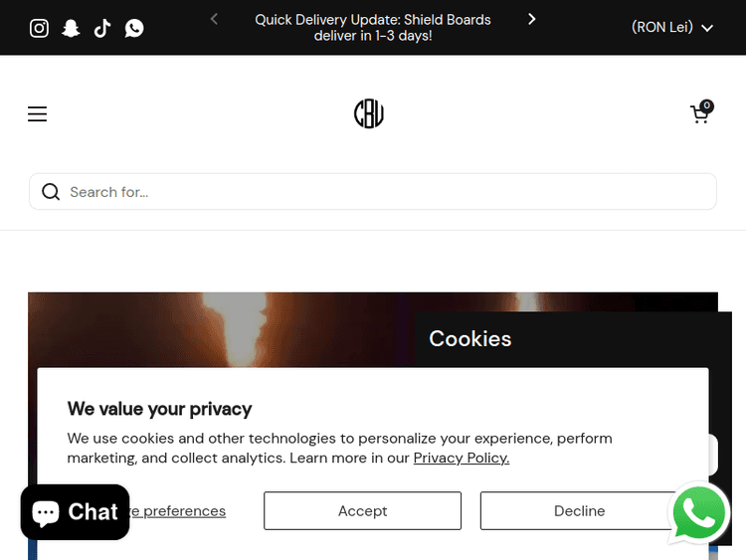
Task: Expand the RON Lei currency dropdown
Action: (x=672, y=28)
